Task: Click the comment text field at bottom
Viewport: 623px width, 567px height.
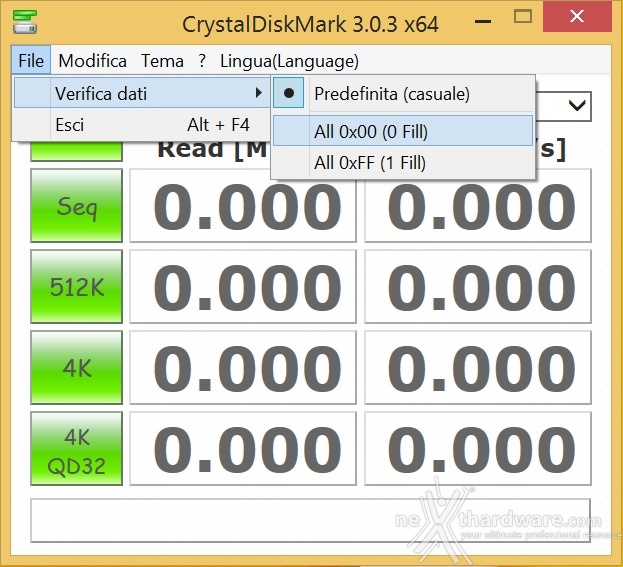Action: pyautogui.click(x=311, y=521)
